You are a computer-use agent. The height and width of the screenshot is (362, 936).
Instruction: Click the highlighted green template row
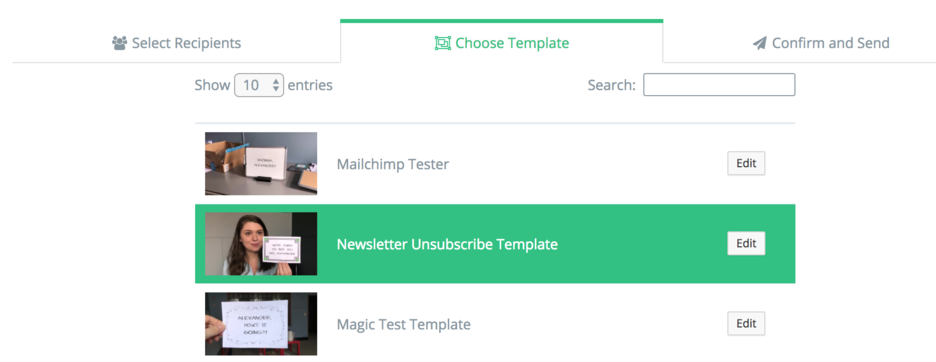click(x=495, y=244)
